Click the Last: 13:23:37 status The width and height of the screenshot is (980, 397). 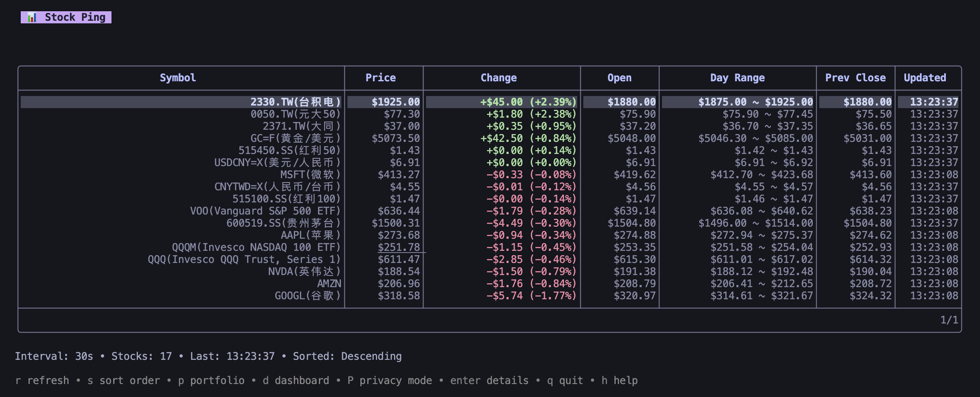tap(232, 356)
